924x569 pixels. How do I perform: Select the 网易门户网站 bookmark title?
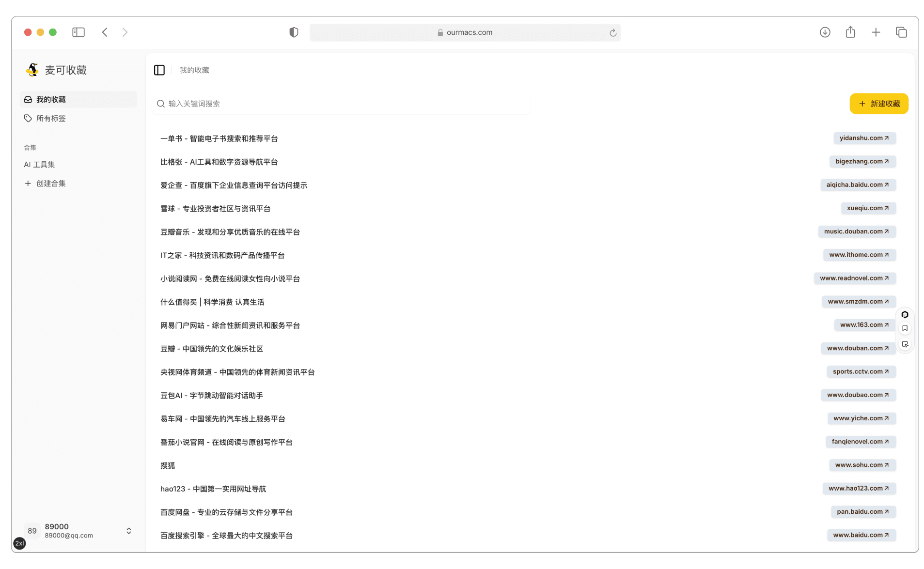tap(230, 325)
